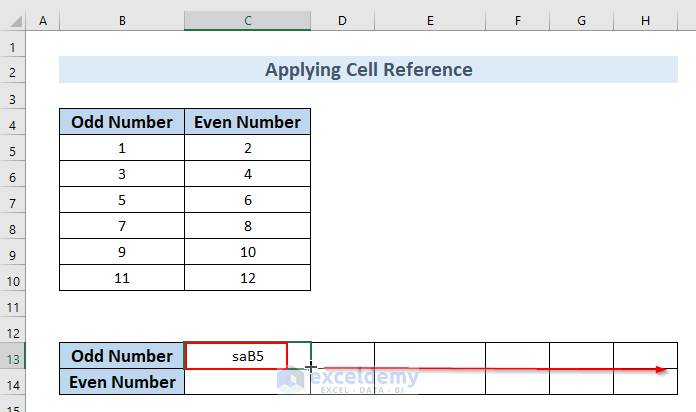Select the cell containing value 4

(x=247, y=174)
